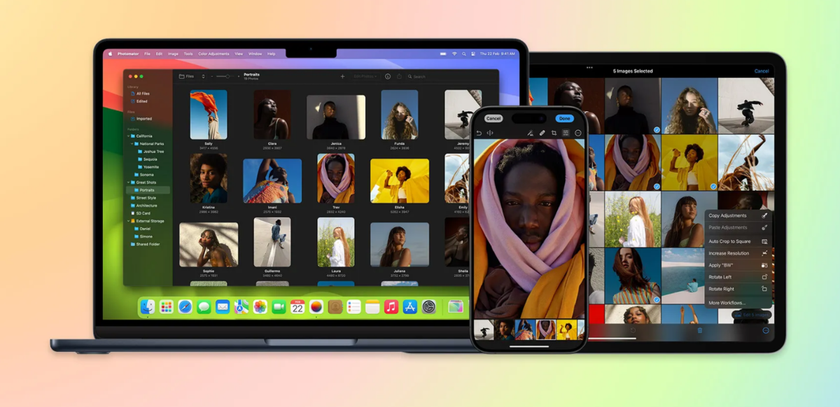The width and height of the screenshot is (840, 407).
Task: Tap the repair bandage tool on the iPhone
Action: click(542, 133)
